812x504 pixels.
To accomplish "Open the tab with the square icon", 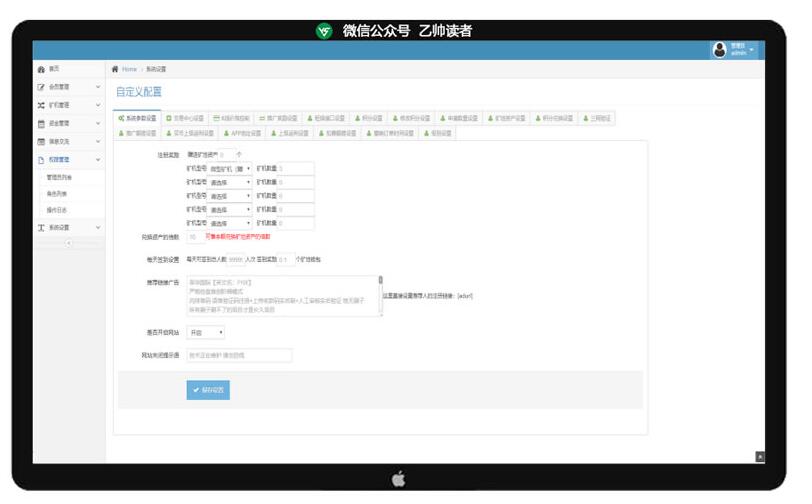I will click(x=185, y=119).
